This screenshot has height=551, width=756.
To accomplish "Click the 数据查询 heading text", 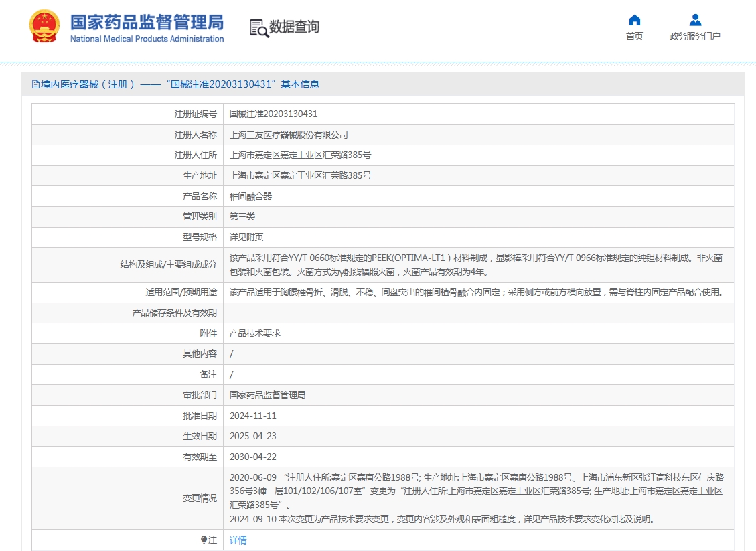I will [294, 27].
